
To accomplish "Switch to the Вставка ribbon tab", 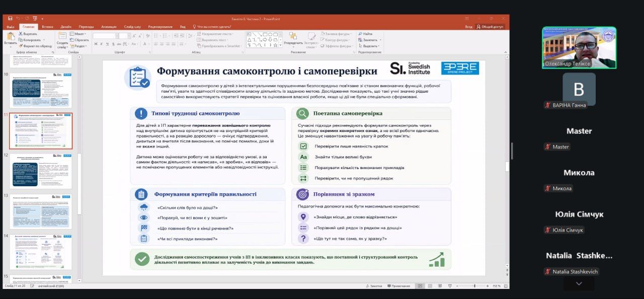I will (48, 27).
